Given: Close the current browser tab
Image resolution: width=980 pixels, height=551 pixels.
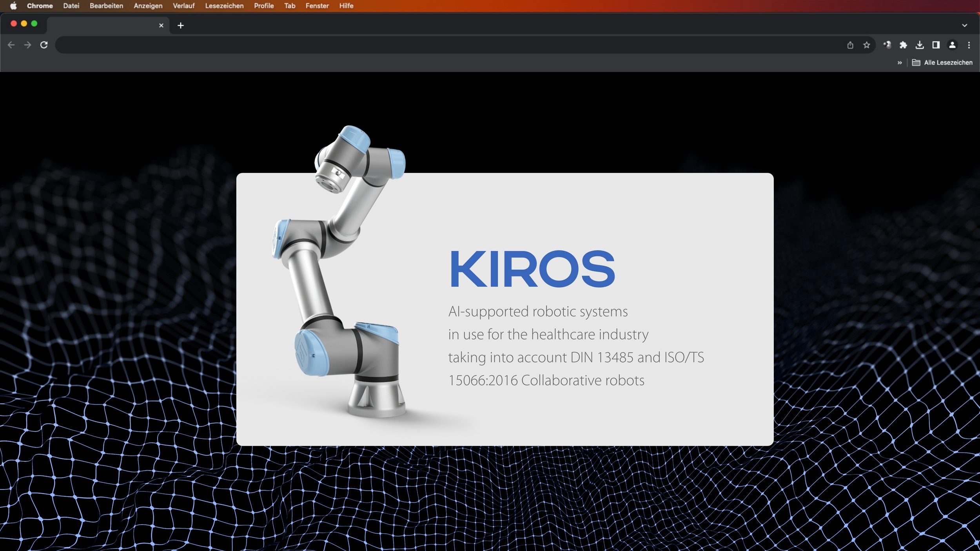Looking at the screenshot, I should click(161, 25).
